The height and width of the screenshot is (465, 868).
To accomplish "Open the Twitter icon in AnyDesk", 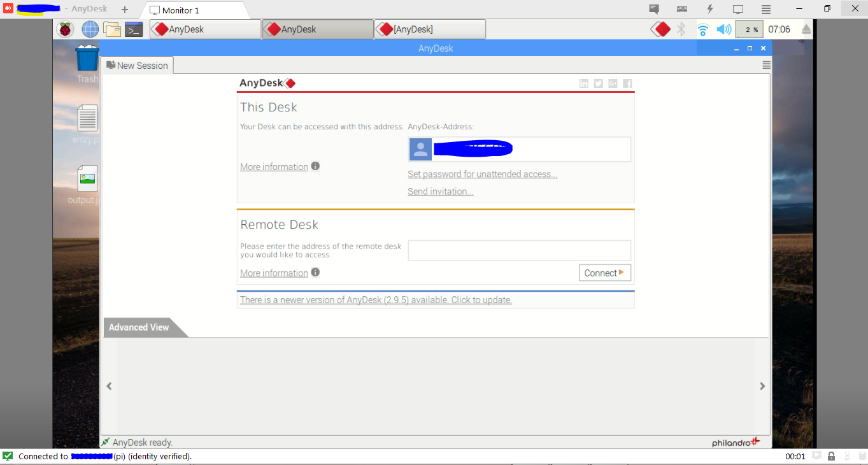I will [x=598, y=83].
